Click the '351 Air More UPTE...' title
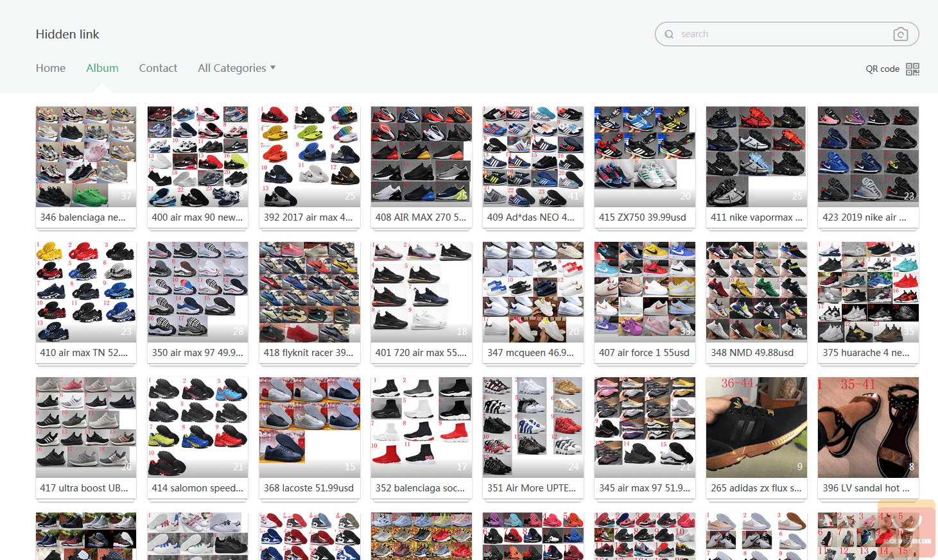 tap(532, 488)
